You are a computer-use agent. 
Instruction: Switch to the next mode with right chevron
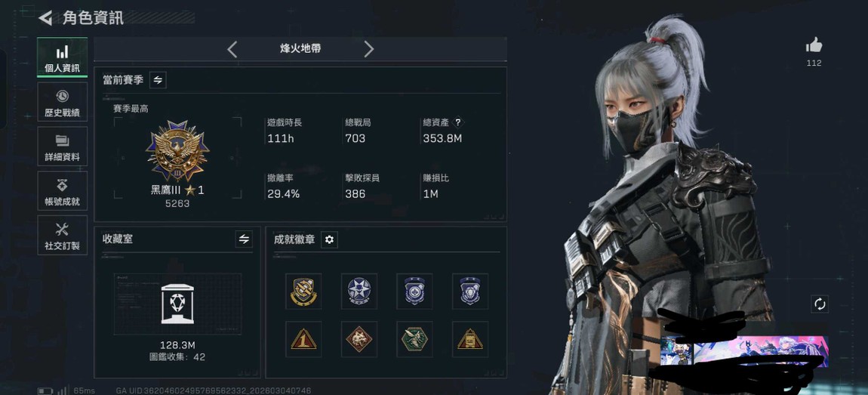(x=368, y=49)
